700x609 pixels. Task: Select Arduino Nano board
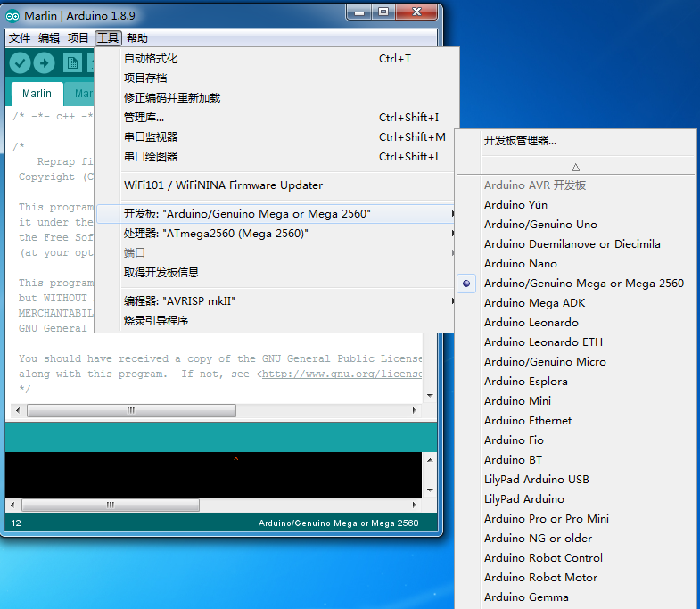[576, 264]
